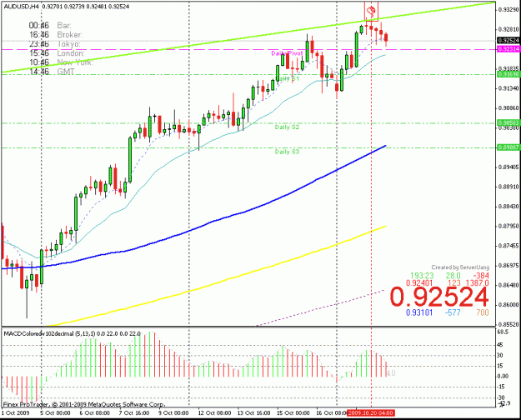Click the AUDUSD,H4 chart title text
521x420 pixels.
[21, 7]
